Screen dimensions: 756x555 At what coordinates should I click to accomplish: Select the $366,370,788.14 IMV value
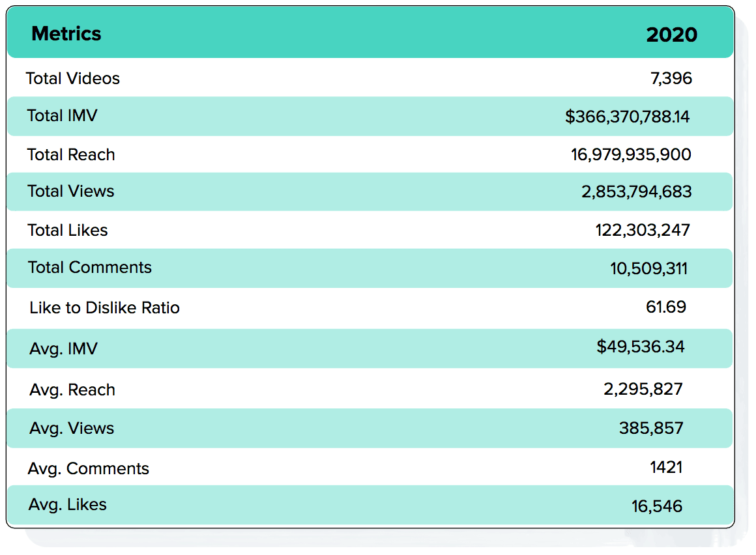[x=627, y=117]
